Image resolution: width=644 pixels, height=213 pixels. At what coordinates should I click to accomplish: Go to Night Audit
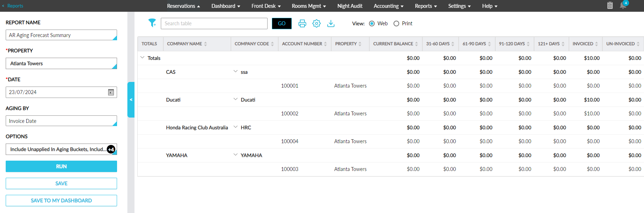(x=350, y=6)
